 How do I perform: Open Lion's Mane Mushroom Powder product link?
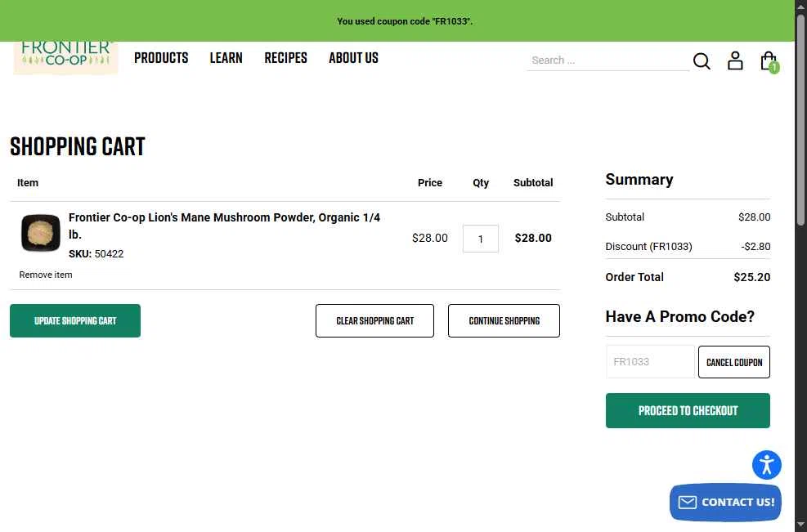point(224,226)
